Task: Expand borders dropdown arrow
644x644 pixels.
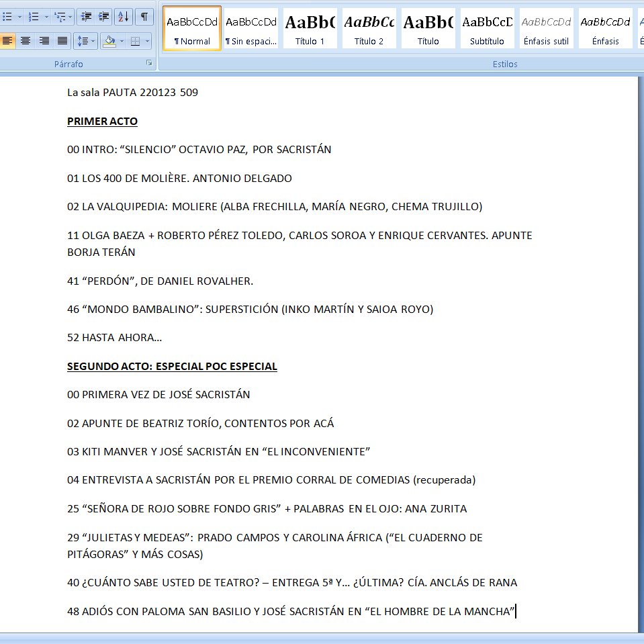Action: point(148,41)
